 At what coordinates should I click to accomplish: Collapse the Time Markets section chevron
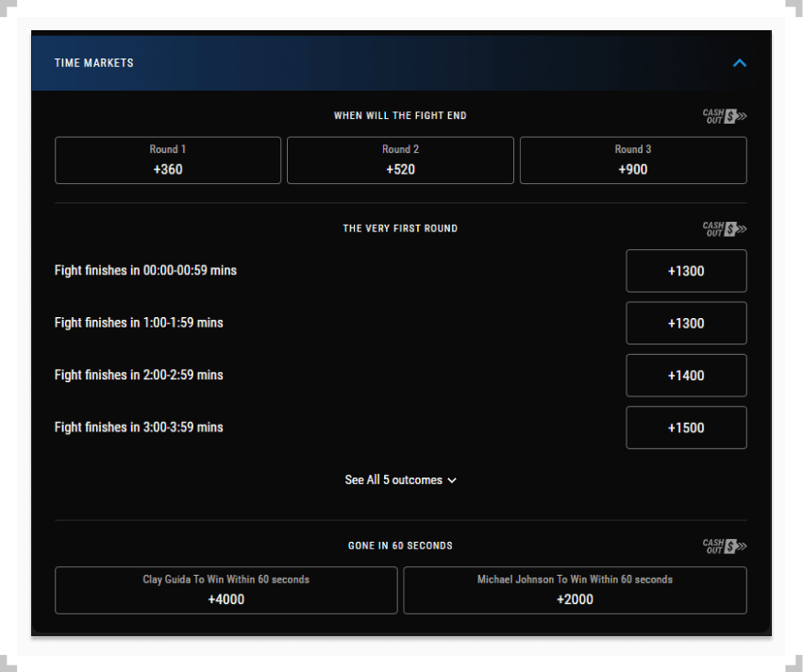point(739,63)
